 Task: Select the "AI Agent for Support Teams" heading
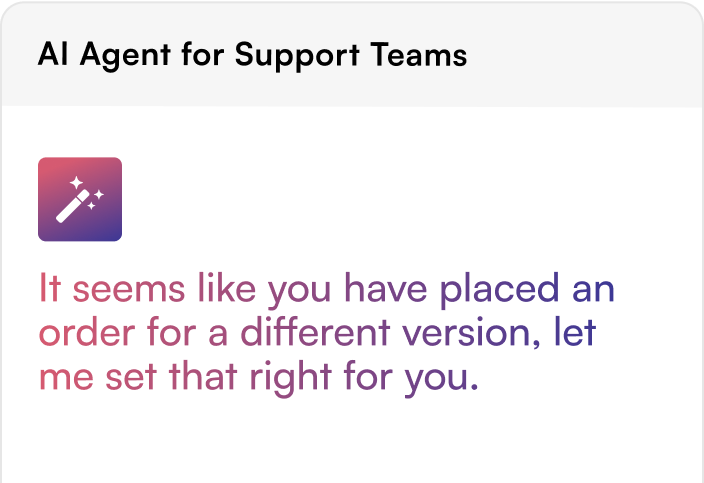[x=252, y=55]
